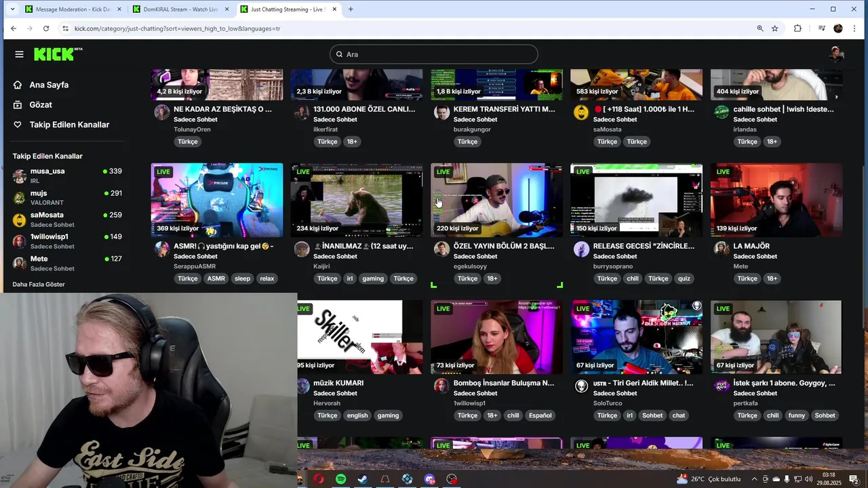Open the bear stream thumbnail by Kaijiri
Screen dimensions: 868x488
(x=357, y=200)
